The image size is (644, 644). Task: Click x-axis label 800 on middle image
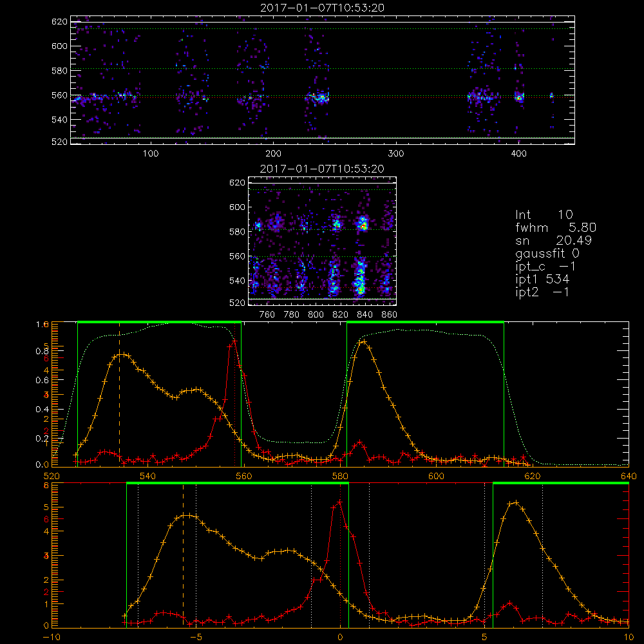click(316, 315)
